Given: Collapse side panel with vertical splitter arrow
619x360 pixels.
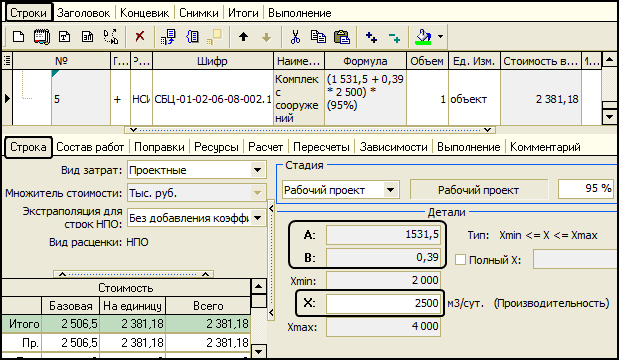Looking at the screenshot, I should coord(271,261).
